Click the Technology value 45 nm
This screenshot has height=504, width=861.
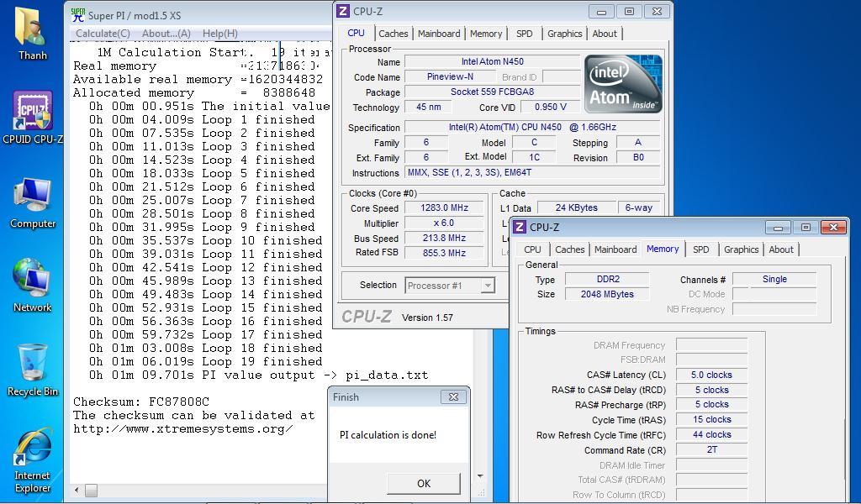pos(428,107)
